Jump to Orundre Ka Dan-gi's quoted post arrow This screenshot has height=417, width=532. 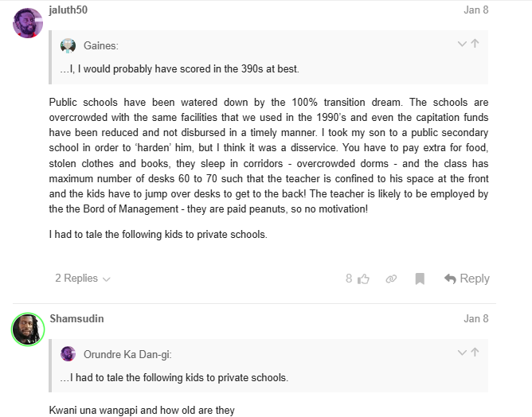[475, 353]
